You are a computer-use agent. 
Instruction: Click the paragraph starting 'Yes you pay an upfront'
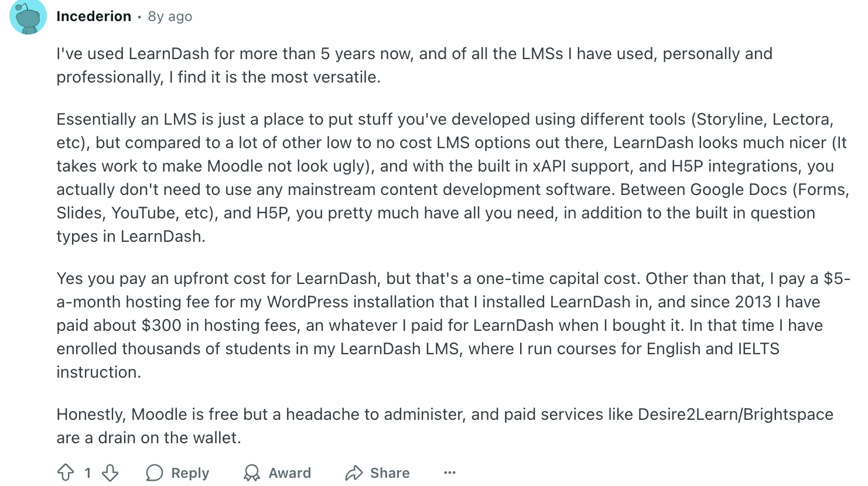click(453, 326)
